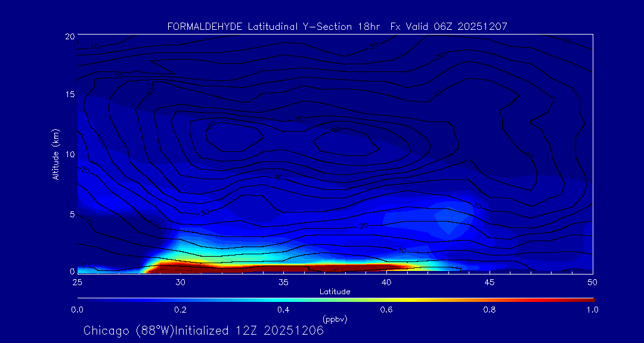Image resolution: width=644 pixels, height=343 pixels.
Task: Click the 'Altitude (km)' y-axis label
Action: tap(55, 154)
